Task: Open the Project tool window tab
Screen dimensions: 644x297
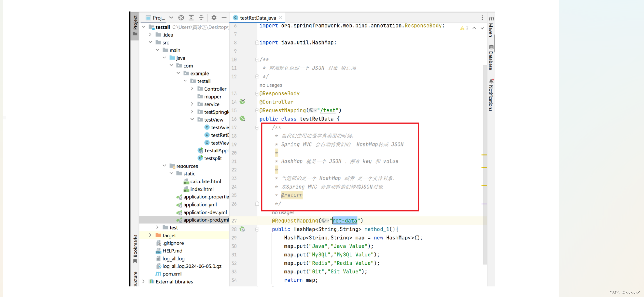Action: point(135,26)
